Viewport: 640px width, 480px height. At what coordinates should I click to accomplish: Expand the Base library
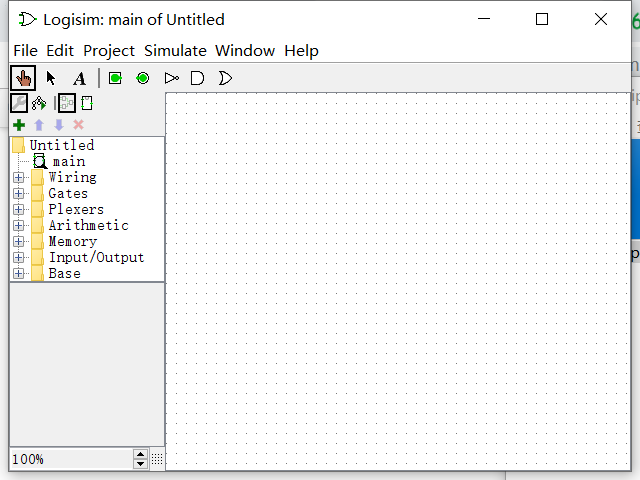(x=18, y=273)
